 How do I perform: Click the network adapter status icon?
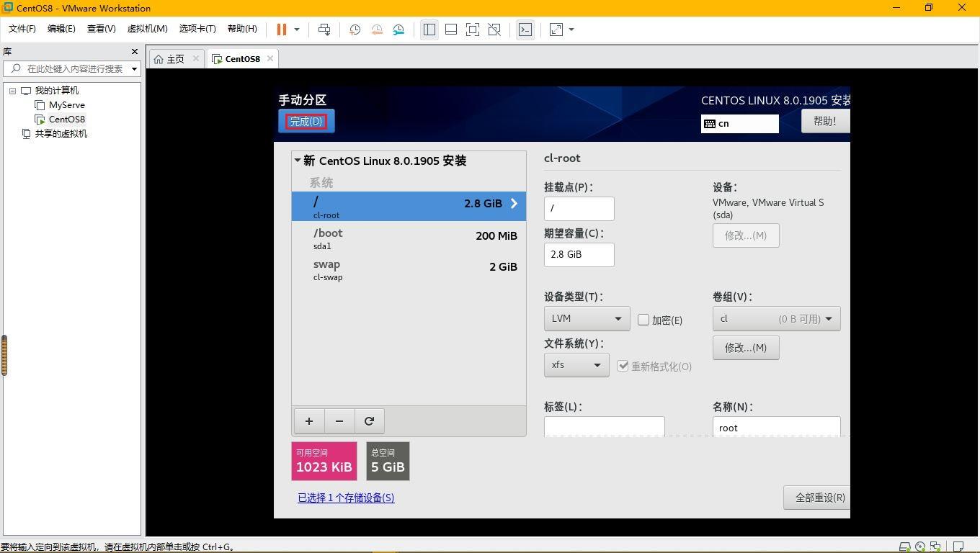pos(935,547)
